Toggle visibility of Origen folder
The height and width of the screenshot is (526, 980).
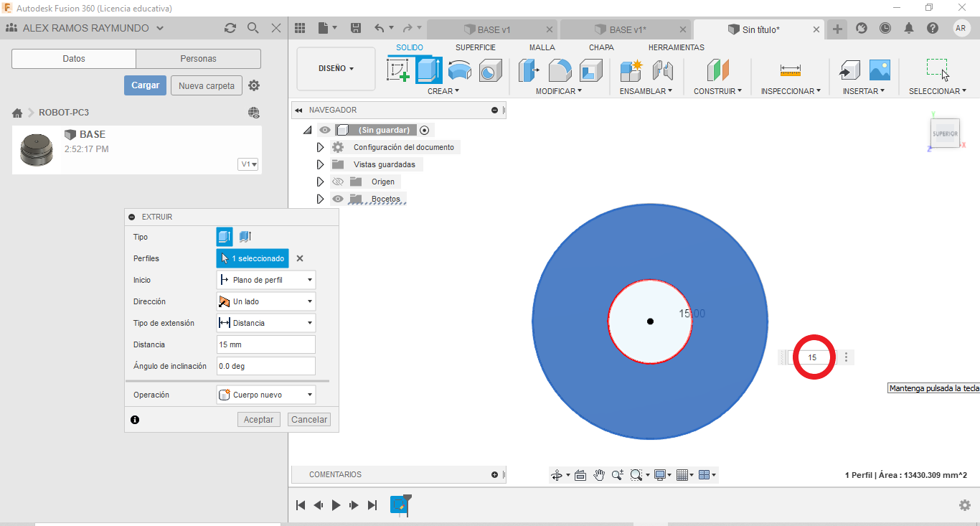pos(337,182)
